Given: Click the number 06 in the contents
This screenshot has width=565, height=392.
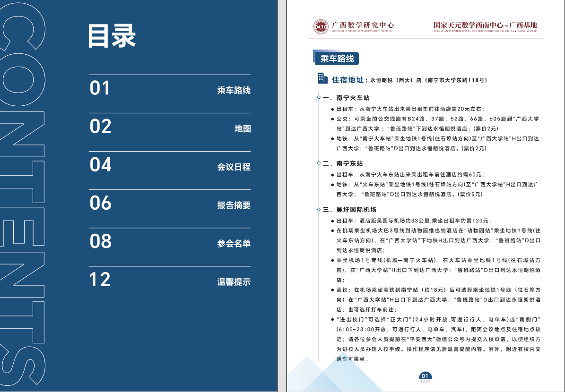Looking at the screenshot, I should click(100, 203).
